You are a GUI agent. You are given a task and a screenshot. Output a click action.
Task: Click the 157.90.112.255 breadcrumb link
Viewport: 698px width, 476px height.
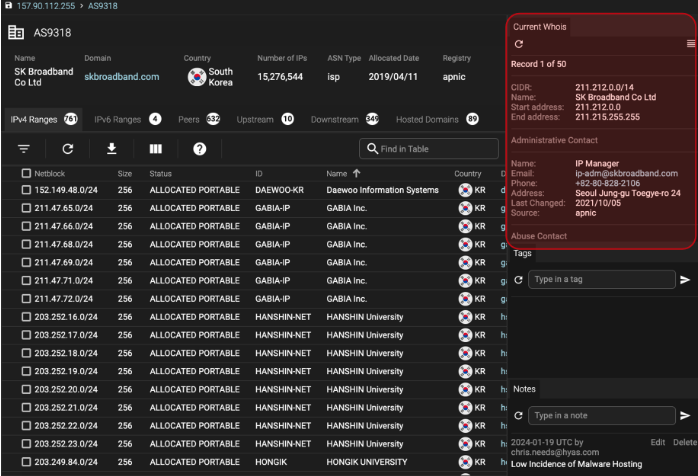coord(52,6)
